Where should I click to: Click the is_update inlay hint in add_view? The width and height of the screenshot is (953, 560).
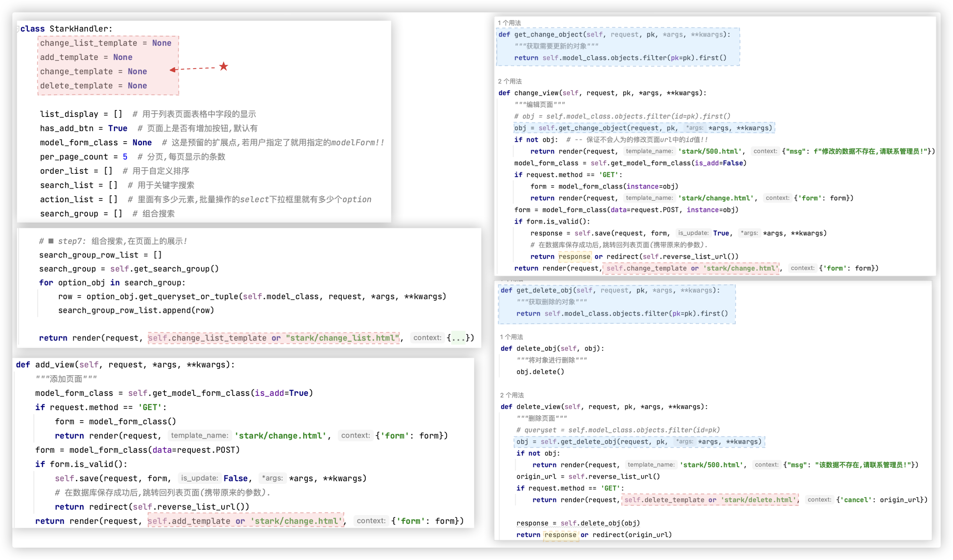click(199, 478)
